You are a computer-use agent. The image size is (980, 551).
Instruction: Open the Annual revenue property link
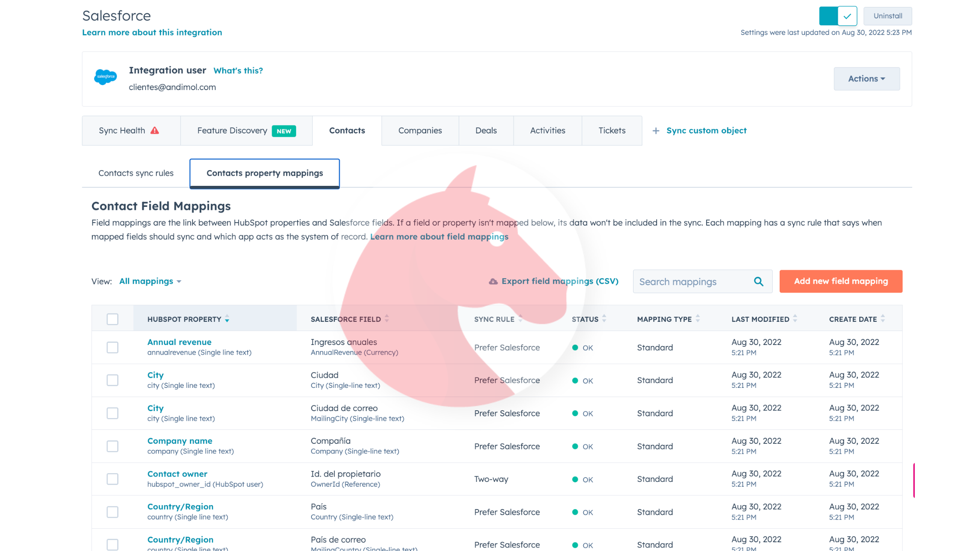(179, 342)
